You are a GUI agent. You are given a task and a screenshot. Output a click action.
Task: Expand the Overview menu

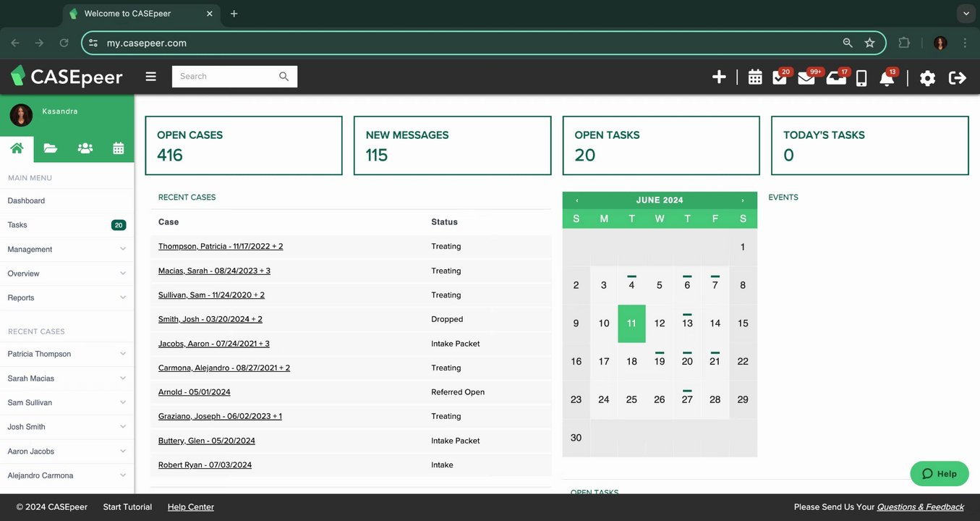click(x=67, y=274)
